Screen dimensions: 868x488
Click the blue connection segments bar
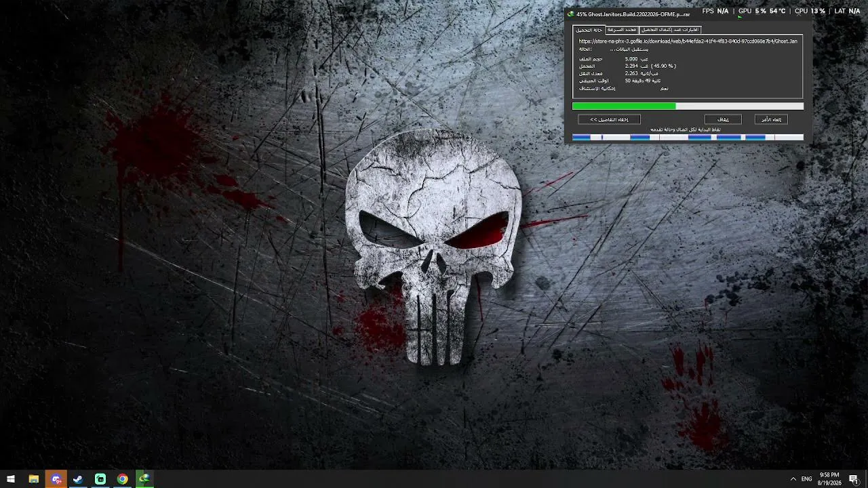coord(688,138)
